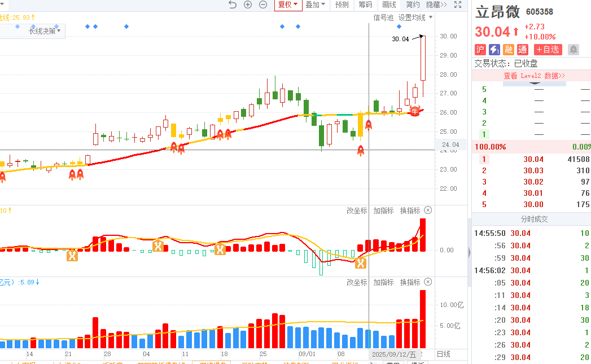591x364 pixels.
Task: Select the 画线 drawing tool
Action: [x=389, y=5]
